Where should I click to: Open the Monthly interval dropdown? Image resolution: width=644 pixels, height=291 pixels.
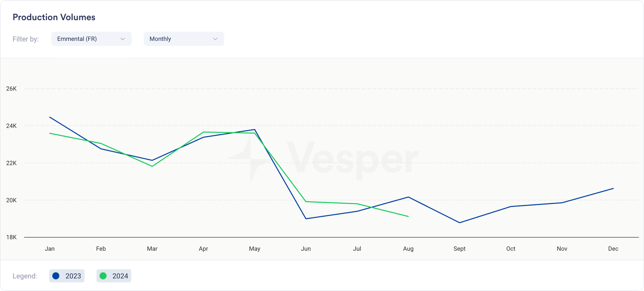184,39
